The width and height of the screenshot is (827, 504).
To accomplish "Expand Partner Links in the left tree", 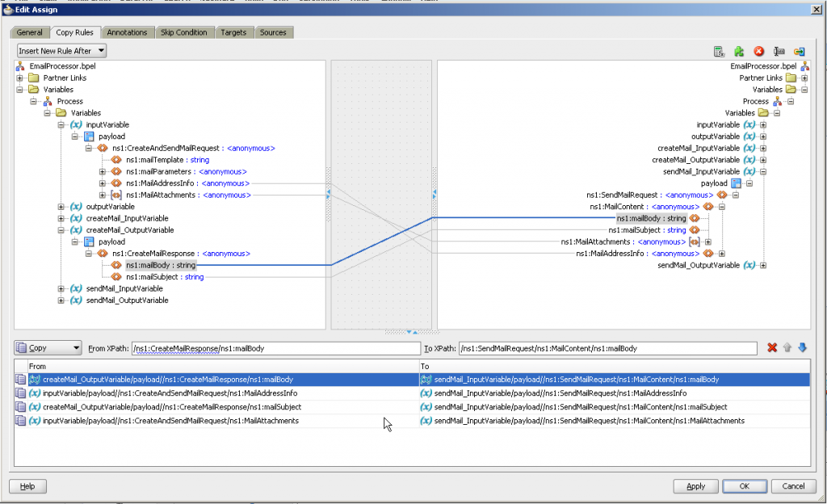I will [x=20, y=78].
